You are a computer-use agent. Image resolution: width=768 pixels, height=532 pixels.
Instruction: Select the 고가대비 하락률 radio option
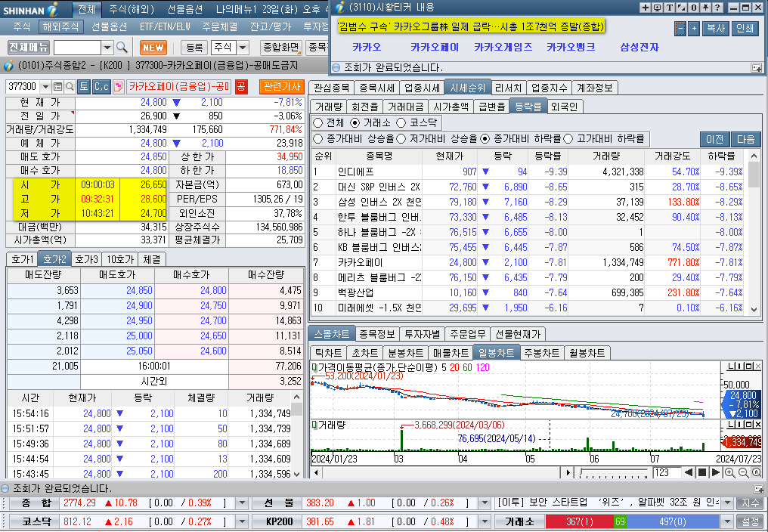(x=568, y=139)
